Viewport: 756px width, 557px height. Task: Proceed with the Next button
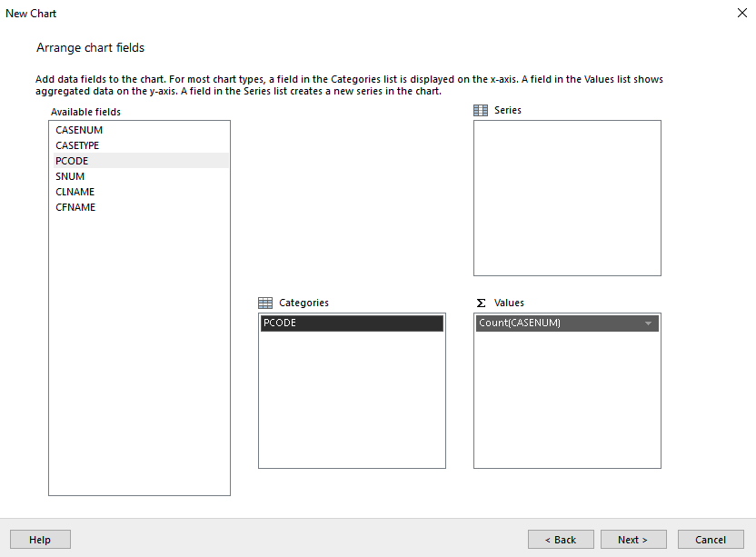pyautogui.click(x=633, y=540)
